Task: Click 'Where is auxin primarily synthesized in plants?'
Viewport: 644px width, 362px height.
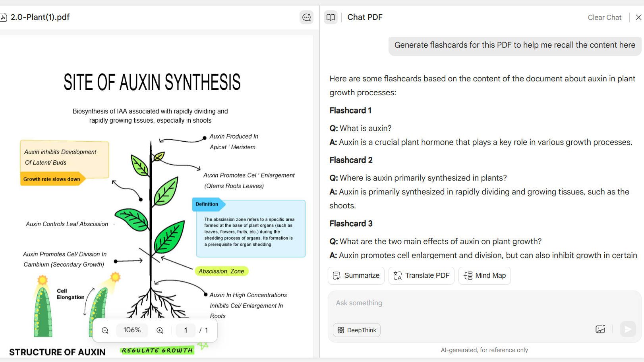Action: (x=423, y=178)
